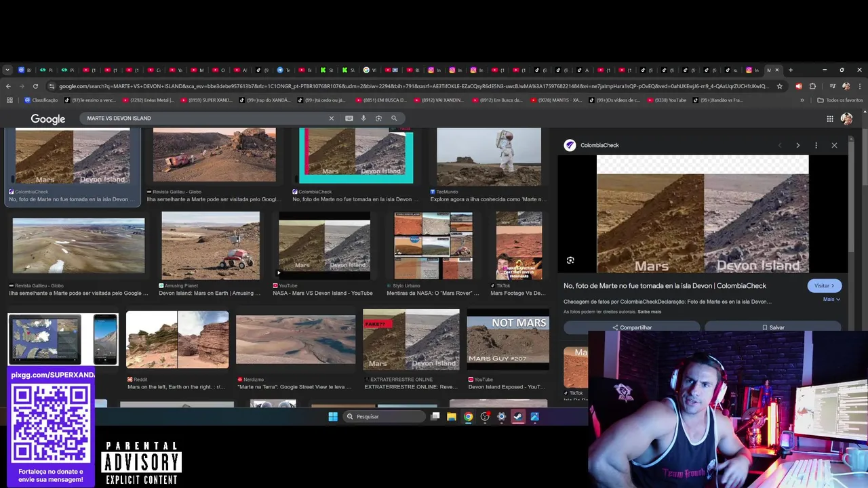Screen dimensions: 868x488
Task: Open the Todos os favoritos folder
Action: pos(840,100)
